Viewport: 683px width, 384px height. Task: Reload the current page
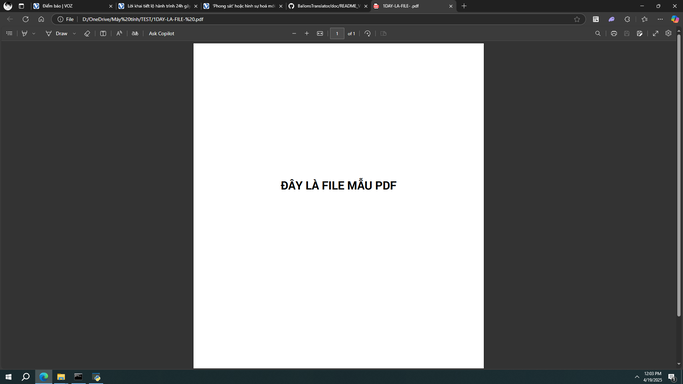pyautogui.click(x=25, y=19)
